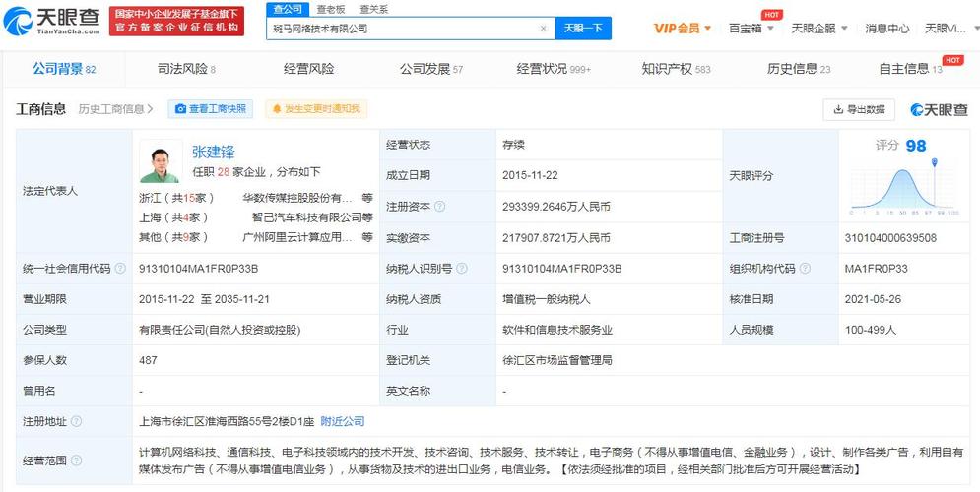Switch to 经营状况 tab
The width and height of the screenshot is (980, 492).
pos(554,69)
